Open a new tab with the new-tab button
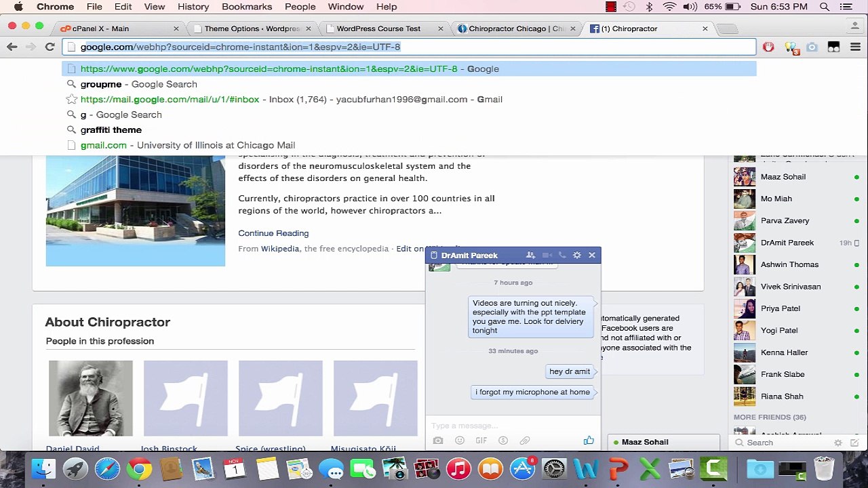This screenshot has width=868, height=488. click(727, 28)
